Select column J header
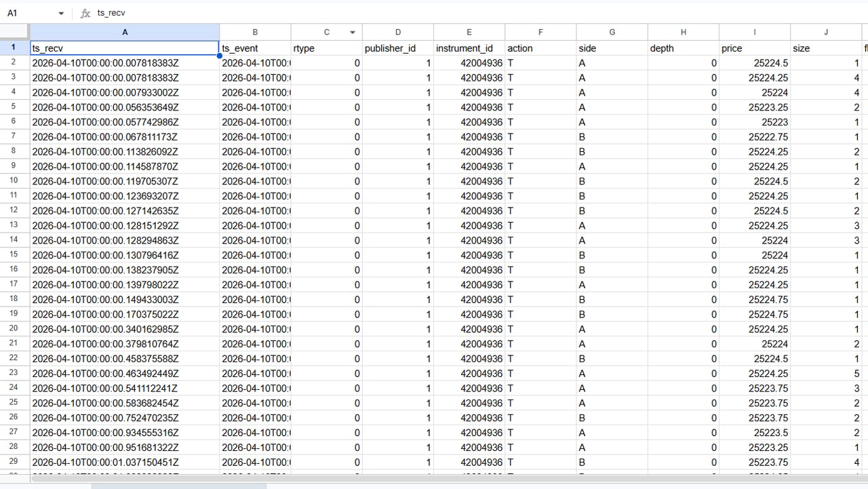The width and height of the screenshot is (868, 489). [x=826, y=32]
